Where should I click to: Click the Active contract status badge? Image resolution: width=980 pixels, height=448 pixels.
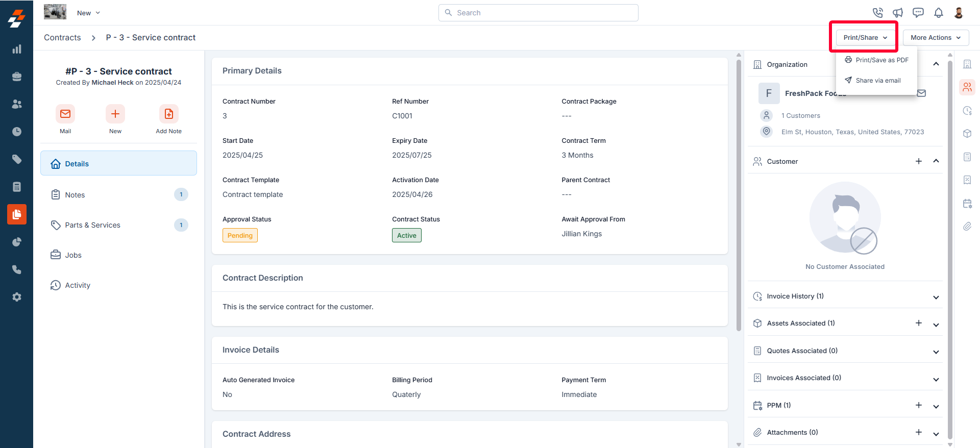[407, 235]
